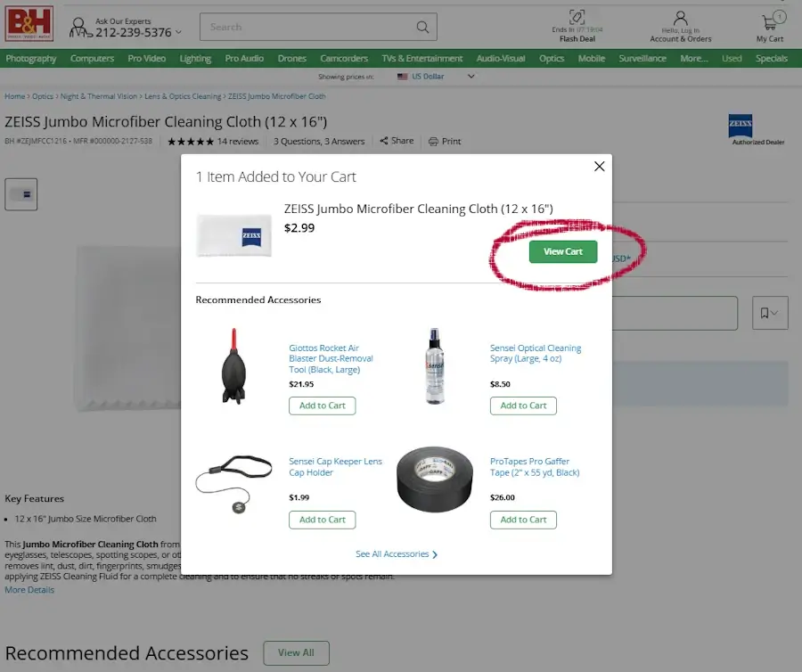
Task: Add Sensei Cap Keeper to cart
Action: click(x=323, y=520)
